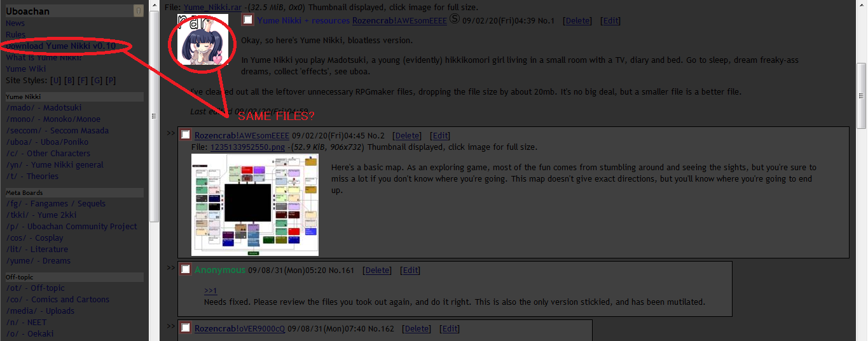Open the Yume_Nikki.rar file link
868x341 pixels.
pyautogui.click(x=212, y=7)
